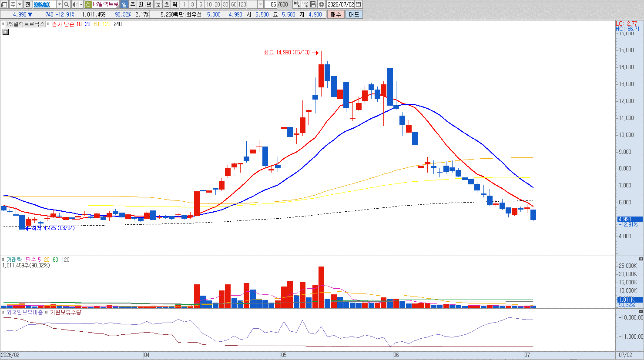Click the grid table icon below stock name
The height and width of the screenshot is (360, 644).
pyautogui.click(x=5, y=32)
